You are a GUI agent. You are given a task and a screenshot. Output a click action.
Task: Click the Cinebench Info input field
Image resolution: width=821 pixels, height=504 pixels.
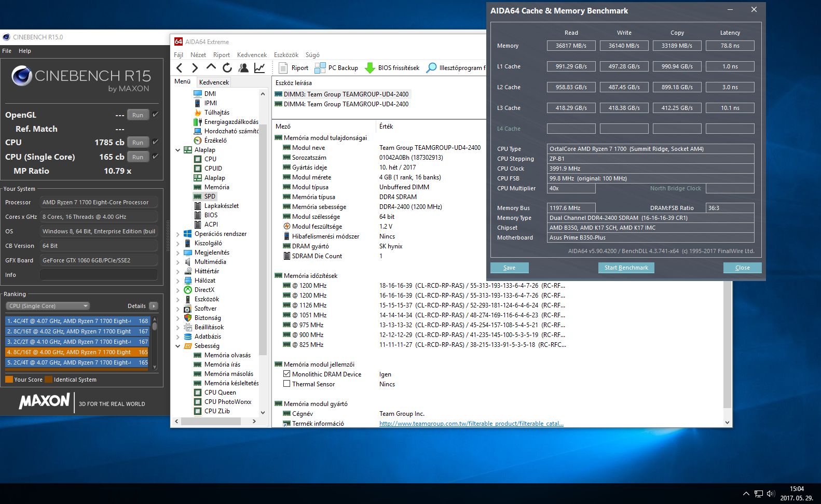pos(99,275)
